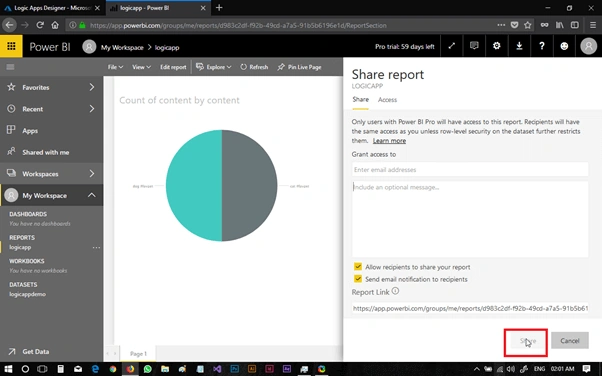Image resolution: width=602 pixels, height=376 pixels.
Task: Click the Enter email addresses field
Action: pyautogui.click(x=470, y=169)
